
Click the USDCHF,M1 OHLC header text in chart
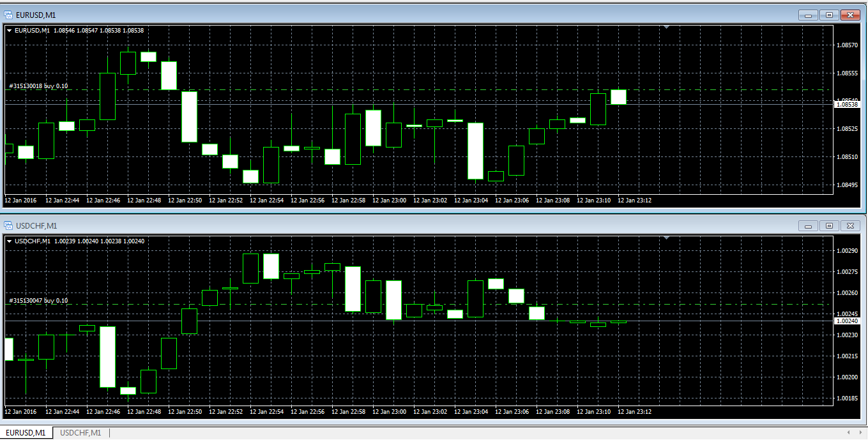(x=79, y=241)
